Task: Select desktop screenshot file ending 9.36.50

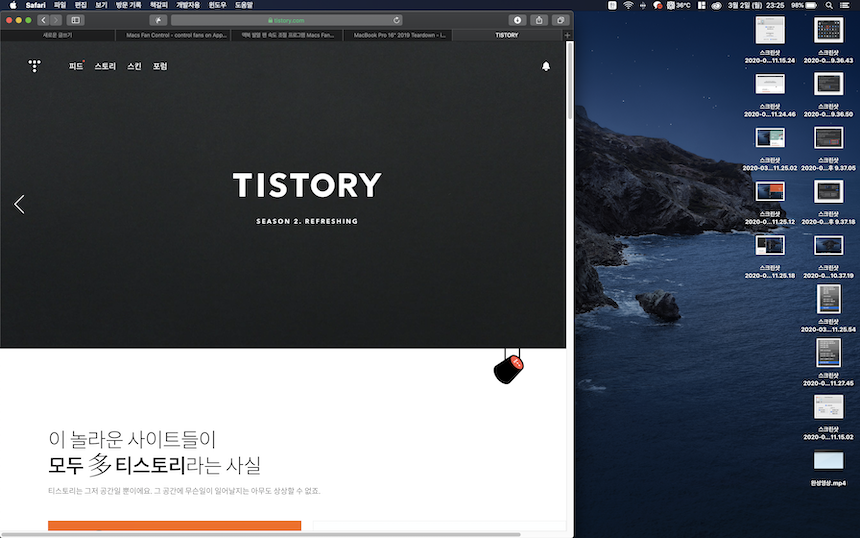Action: click(828, 94)
